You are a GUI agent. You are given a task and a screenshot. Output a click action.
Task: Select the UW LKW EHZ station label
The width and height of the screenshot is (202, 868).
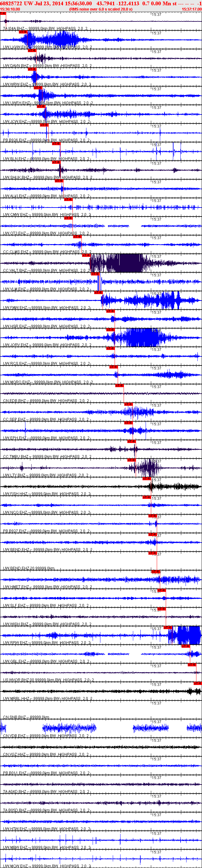point(47,47)
